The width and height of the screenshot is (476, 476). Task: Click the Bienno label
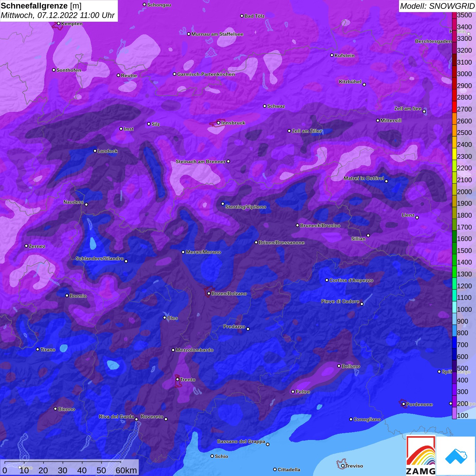pyautogui.click(x=67, y=409)
